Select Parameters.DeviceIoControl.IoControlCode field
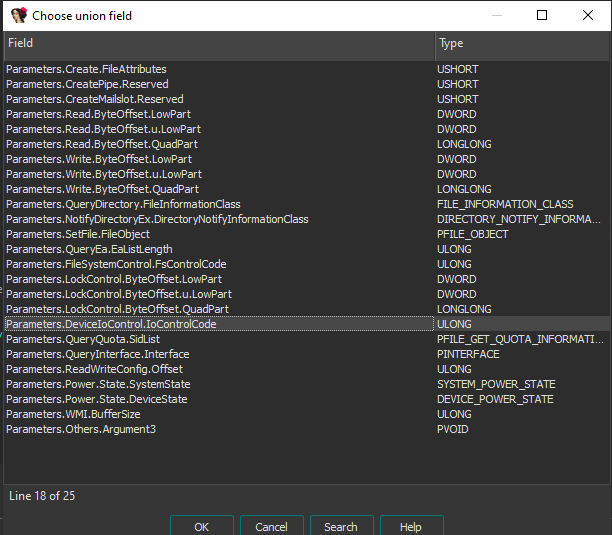The image size is (612, 535). [110, 324]
